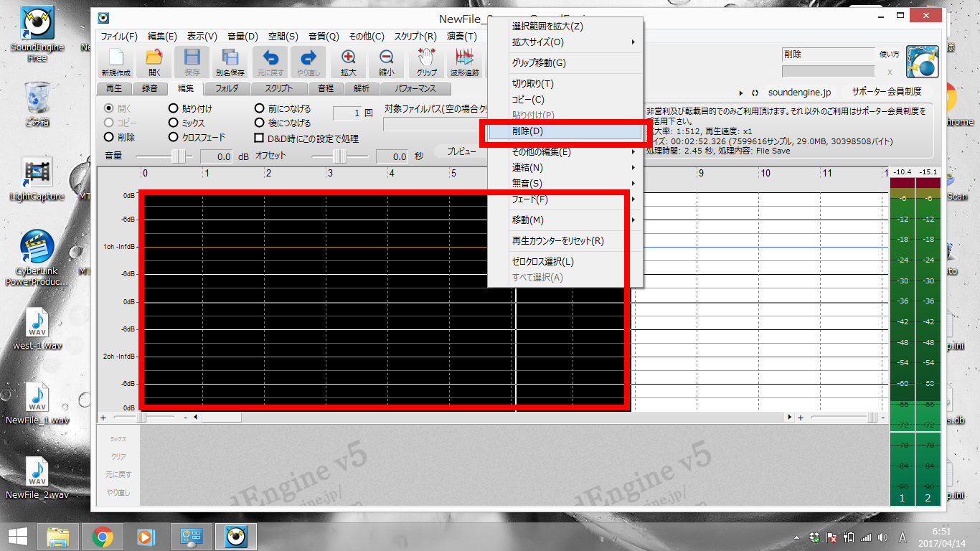Open the soundengine.jp link
This screenshot has width=980, height=551.
[x=799, y=93]
